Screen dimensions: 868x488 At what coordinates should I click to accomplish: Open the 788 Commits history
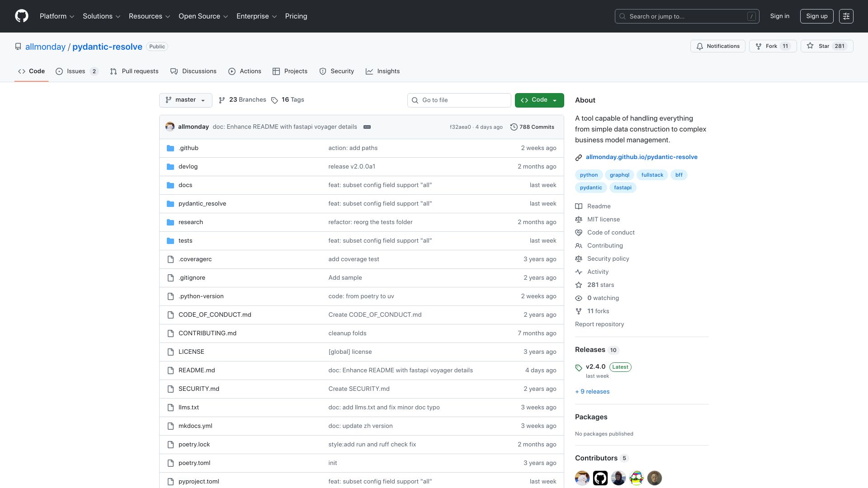point(532,127)
